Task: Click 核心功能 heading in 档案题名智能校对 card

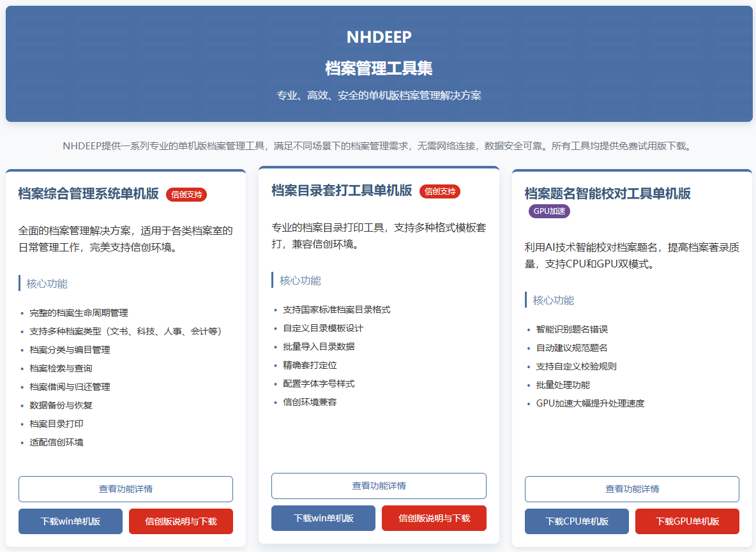Action: tap(553, 300)
